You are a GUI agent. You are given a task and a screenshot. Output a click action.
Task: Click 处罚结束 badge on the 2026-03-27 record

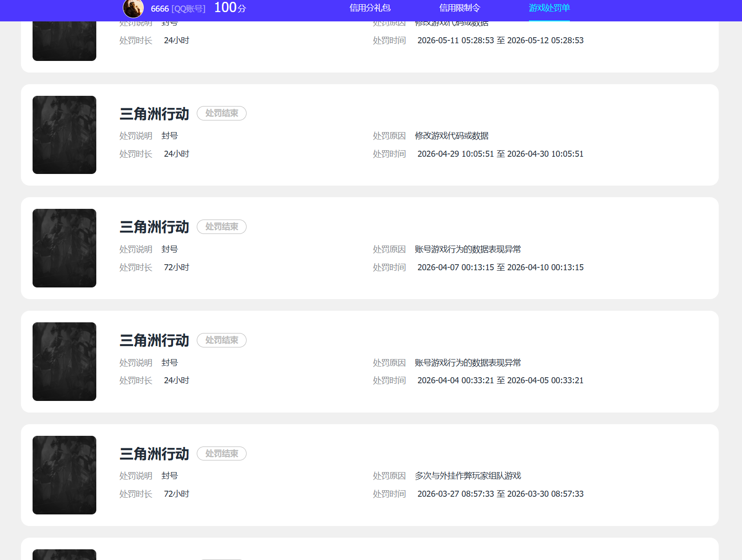(x=221, y=453)
